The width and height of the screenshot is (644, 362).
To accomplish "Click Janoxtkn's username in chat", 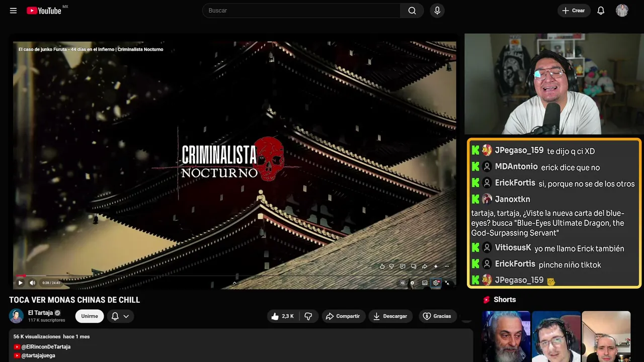I will pos(512,199).
